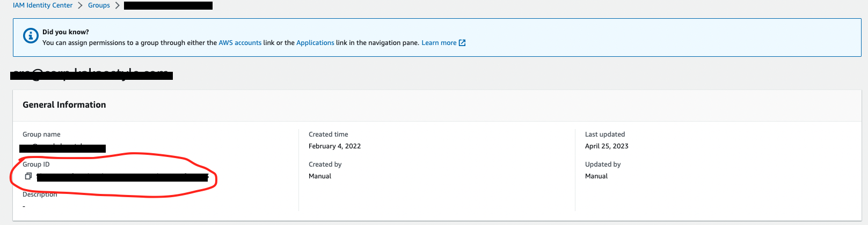Select the General Information heading

point(64,105)
